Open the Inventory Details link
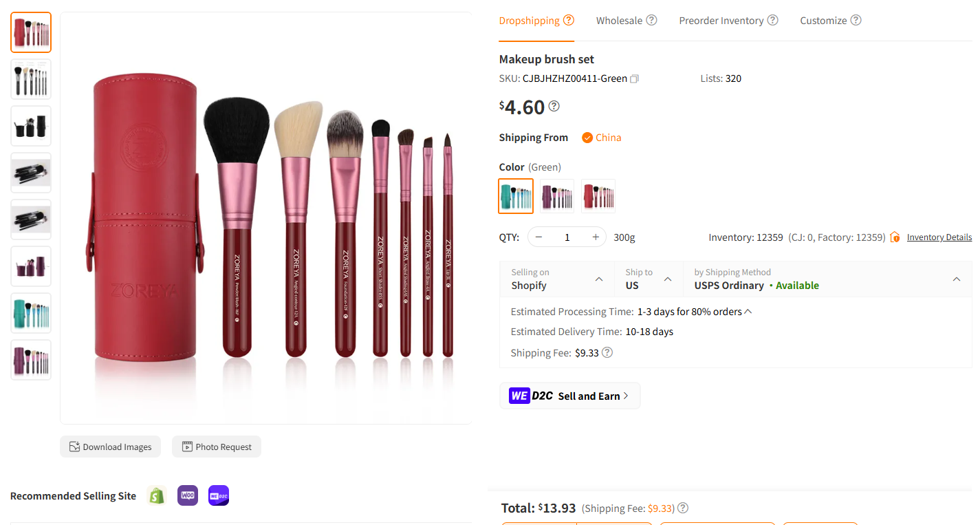 [939, 237]
